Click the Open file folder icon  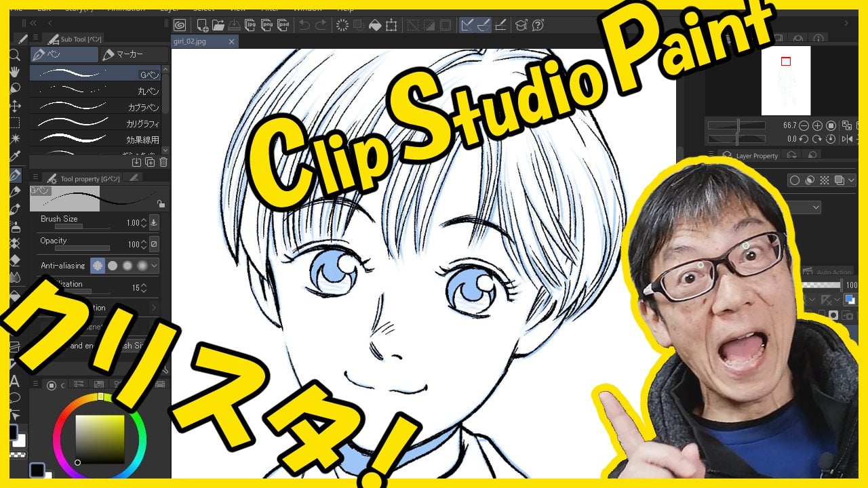coord(218,26)
